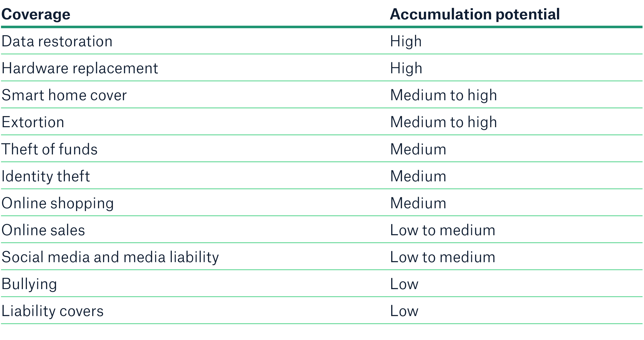The width and height of the screenshot is (644, 340).
Task: Click Social media and media liability text
Action: [110, 257]
